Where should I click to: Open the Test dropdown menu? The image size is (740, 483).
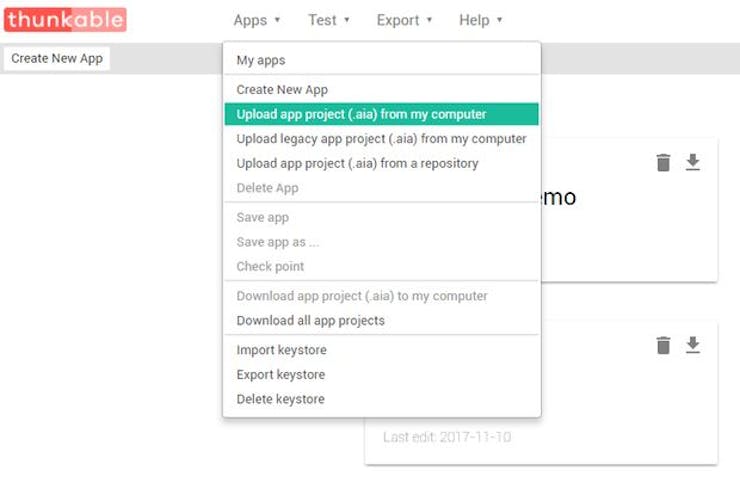(x=328, y=20)
